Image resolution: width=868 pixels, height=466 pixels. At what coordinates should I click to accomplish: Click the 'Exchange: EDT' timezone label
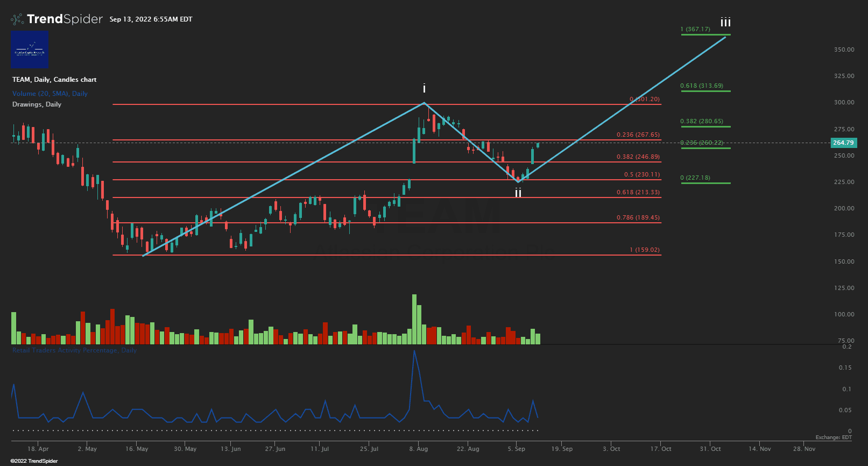pyautogui.click(x=833, y=437)
